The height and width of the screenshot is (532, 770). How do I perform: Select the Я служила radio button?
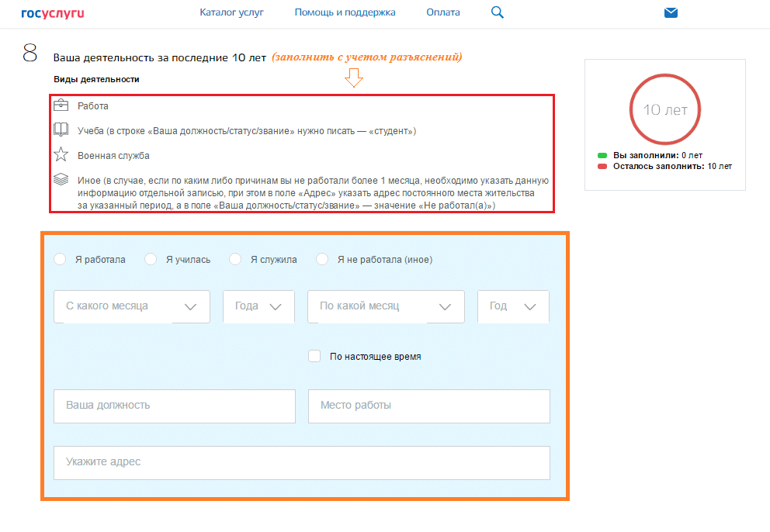coord(235,260)
